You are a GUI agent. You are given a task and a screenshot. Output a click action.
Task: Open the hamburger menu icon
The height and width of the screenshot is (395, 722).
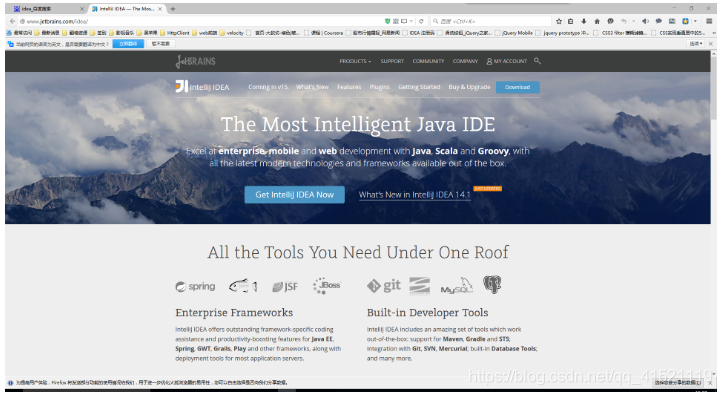point(710,21)
